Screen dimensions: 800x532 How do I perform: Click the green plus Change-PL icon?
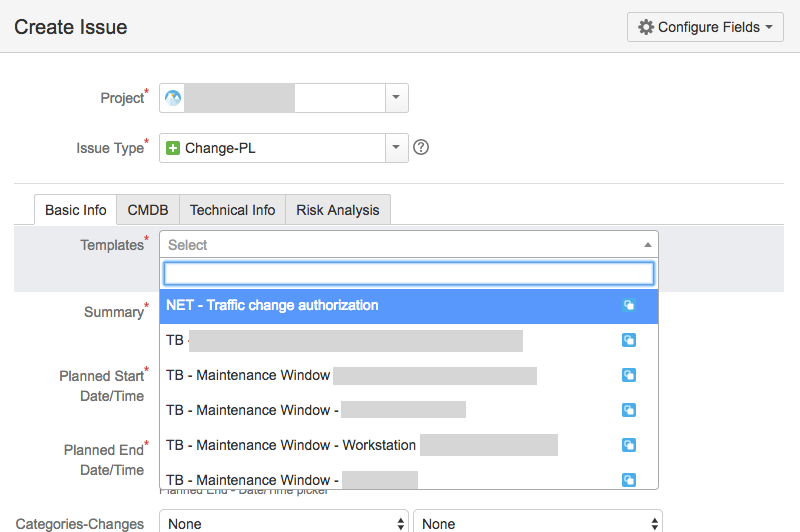pyautogui.click(x=173, y=148)
